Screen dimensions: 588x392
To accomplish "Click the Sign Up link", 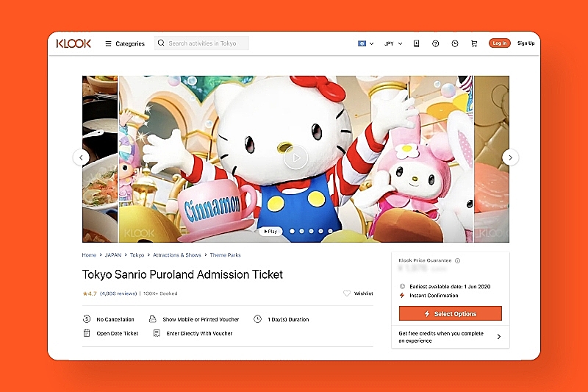I will (x=526, y=43).
